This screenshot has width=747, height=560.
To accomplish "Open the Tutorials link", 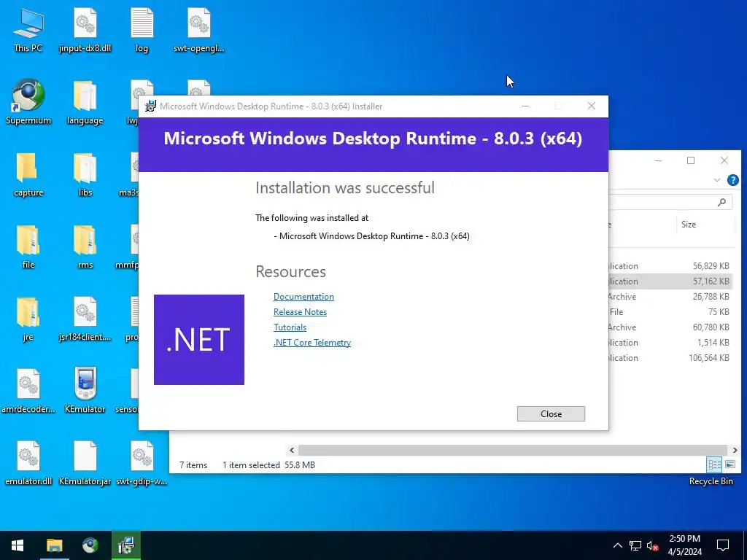I will [290, 327].
